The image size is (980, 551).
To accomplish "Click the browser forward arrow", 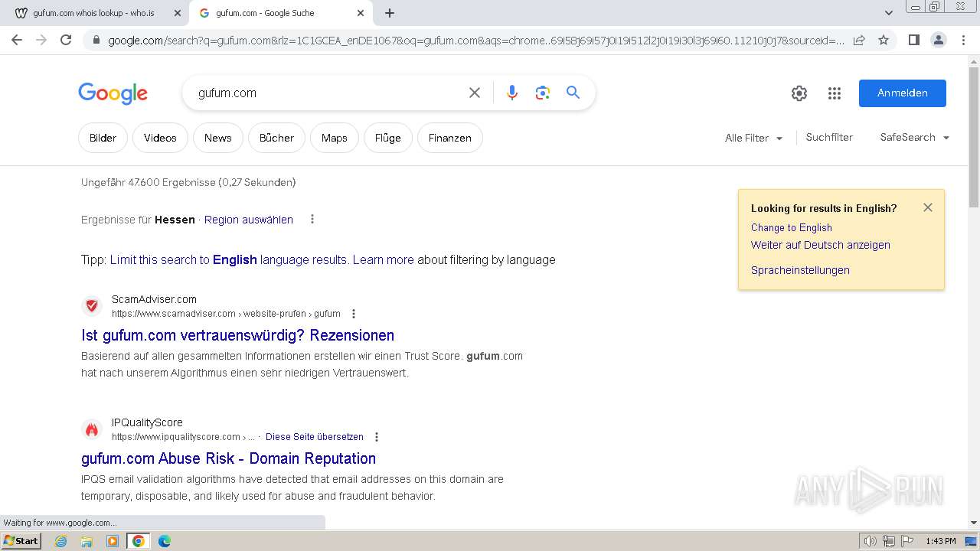I will point(41,40).
